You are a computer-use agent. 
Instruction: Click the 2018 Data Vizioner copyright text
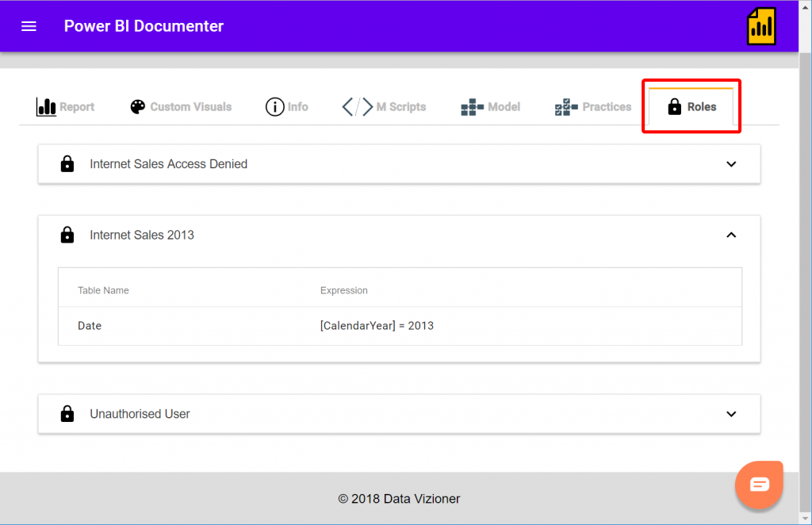coord(399,499)
